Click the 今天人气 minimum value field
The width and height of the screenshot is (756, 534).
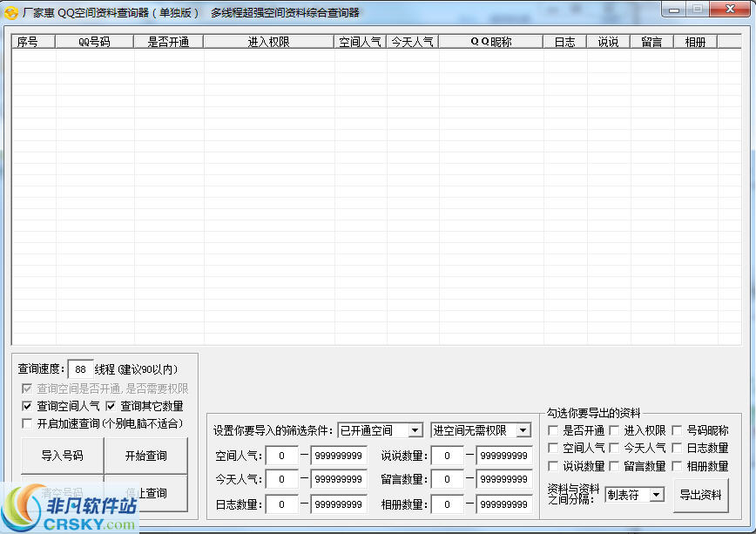click(282, 479)
